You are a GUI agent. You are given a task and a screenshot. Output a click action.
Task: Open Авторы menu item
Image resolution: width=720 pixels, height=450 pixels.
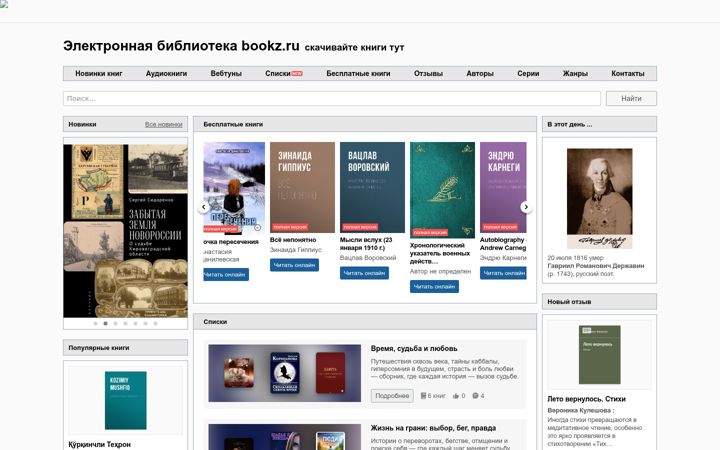click(480, 73)
